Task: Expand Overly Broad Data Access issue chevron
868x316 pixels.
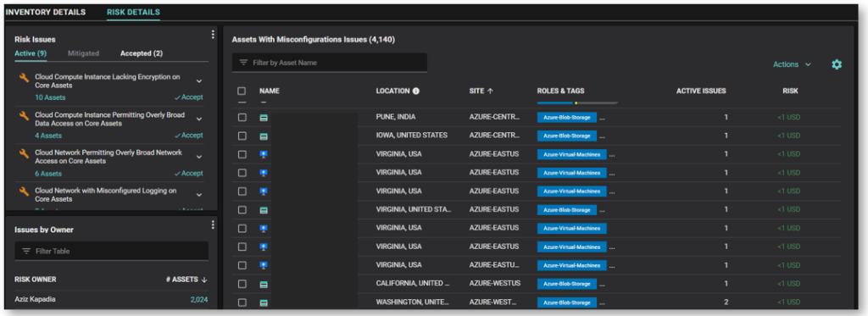Action: coord(199,119)
